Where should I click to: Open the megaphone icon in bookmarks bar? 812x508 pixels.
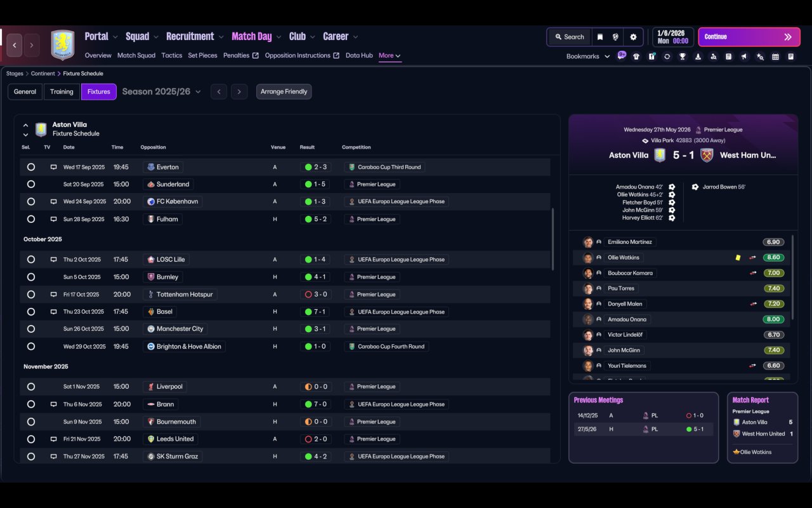(744, 57)
